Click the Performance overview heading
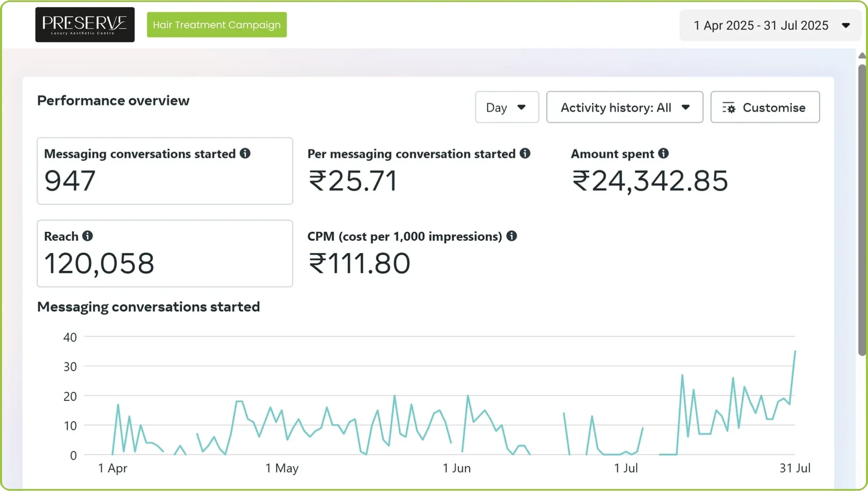Screen dimensions: 868x491 click(113, 101)
